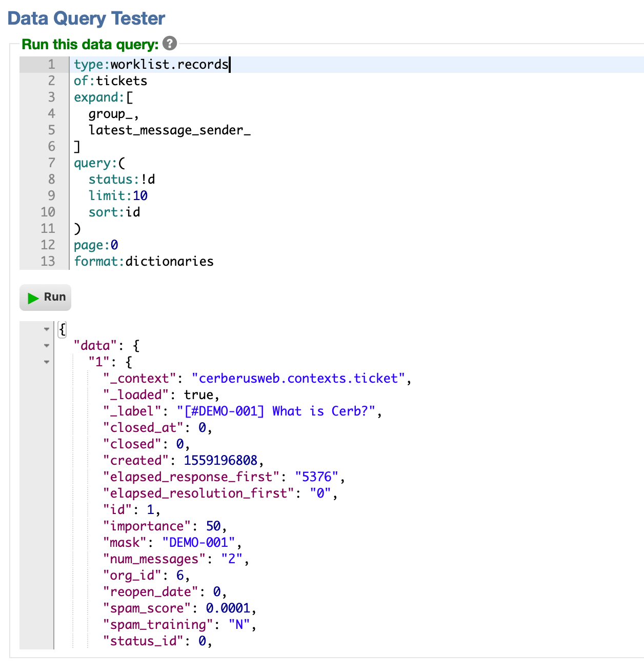
Task: Click the "created" timestamp value in output
Action: pos(220,461)
